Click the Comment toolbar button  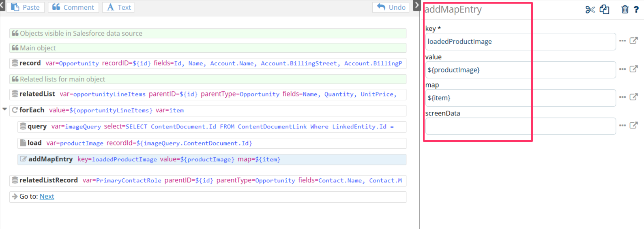pyautogui.click(x=73, y=7)
